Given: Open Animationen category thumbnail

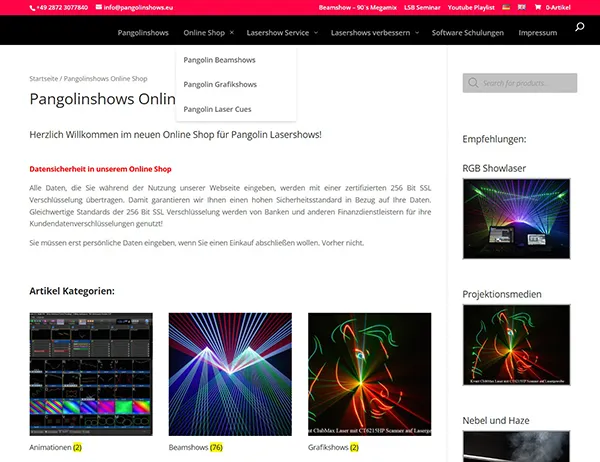Looking at the screenshot, I should click(91, 374).
